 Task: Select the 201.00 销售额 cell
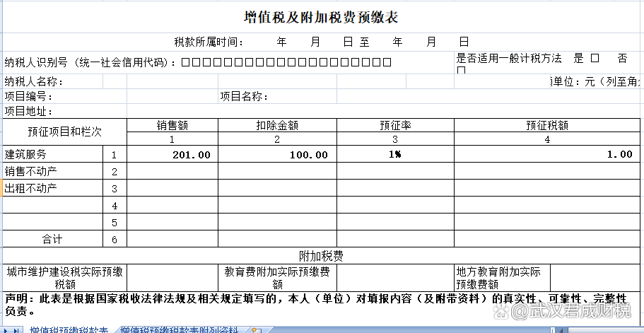[x=172, y=154]
